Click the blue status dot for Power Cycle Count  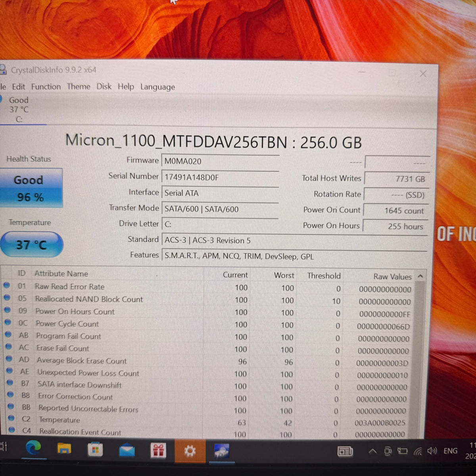pyautogui.click(x=8, y=322)
